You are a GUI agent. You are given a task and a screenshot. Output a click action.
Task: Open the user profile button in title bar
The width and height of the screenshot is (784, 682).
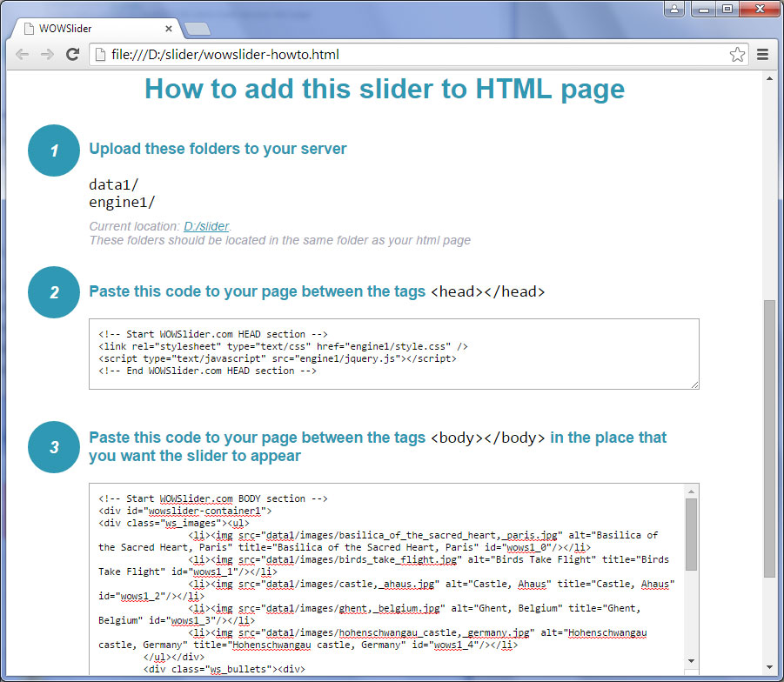[x=674, y=9]
